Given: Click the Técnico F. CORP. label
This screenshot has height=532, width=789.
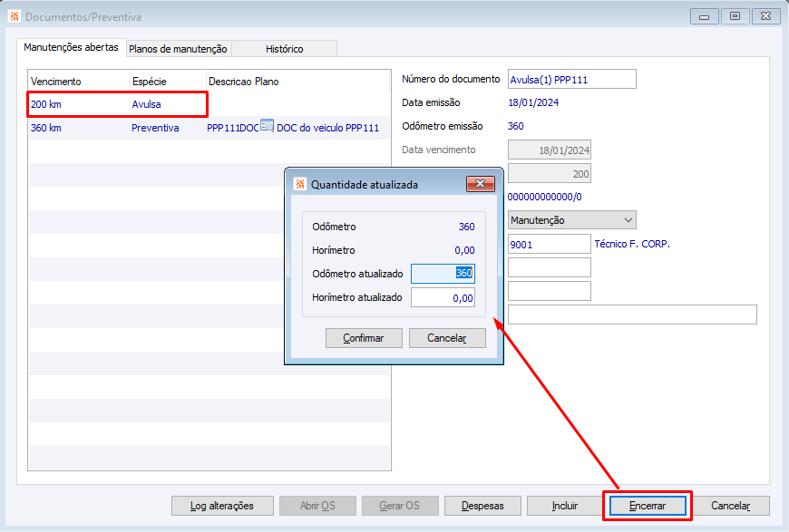Looking at the screenshot, I should click(x=632, y=244).
